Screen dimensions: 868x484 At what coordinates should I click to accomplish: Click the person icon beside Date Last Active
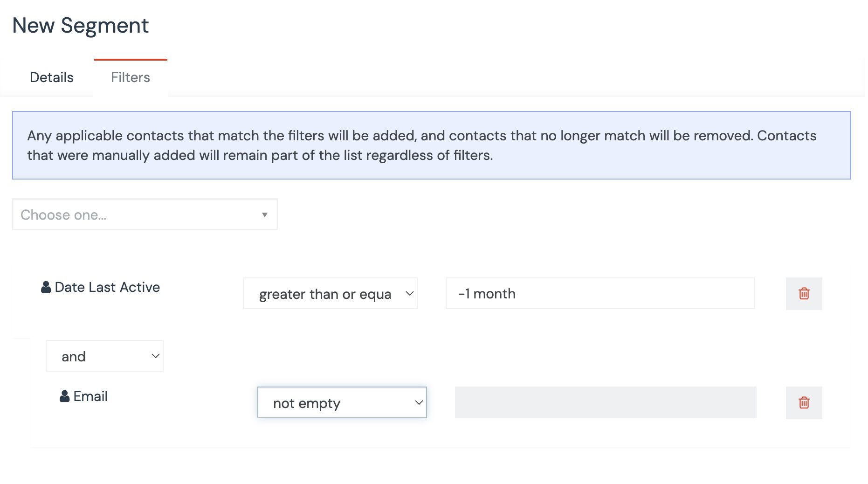tap(46, 287)
